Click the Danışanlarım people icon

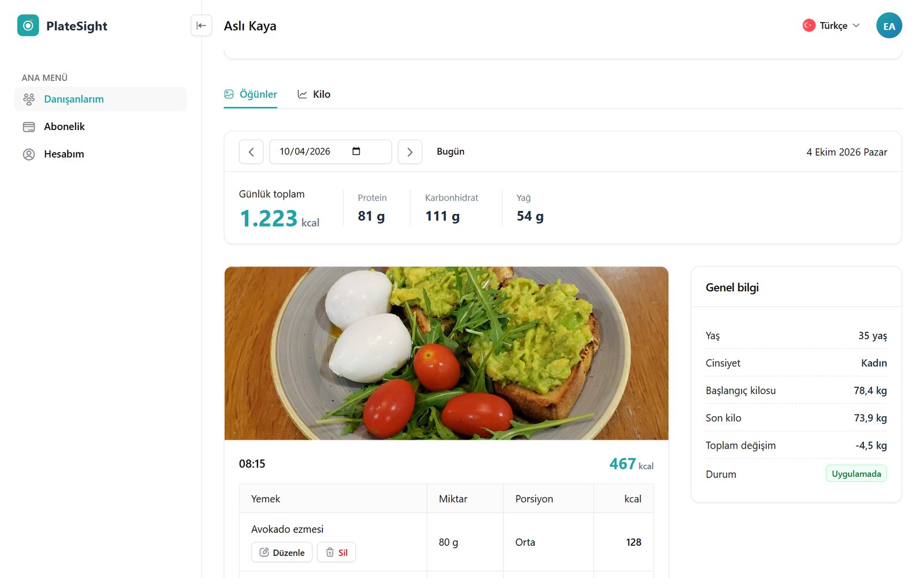click(x=29, y=99)
